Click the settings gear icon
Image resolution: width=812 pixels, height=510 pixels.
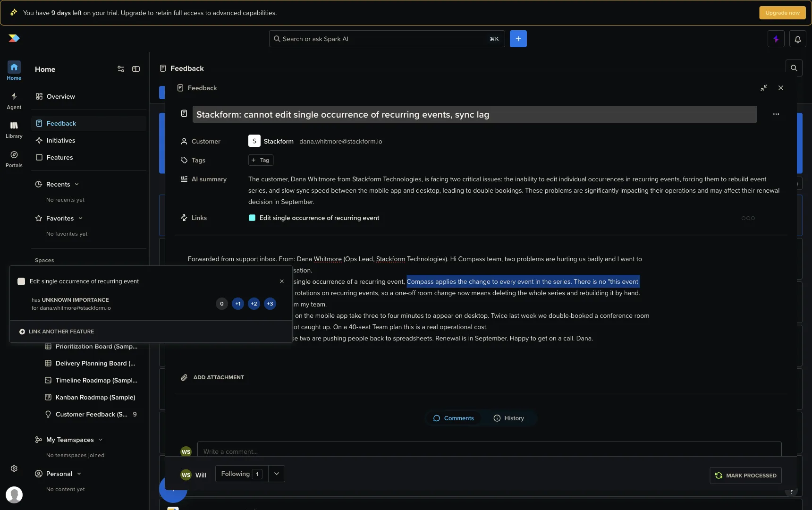click(x=14, y=468)
